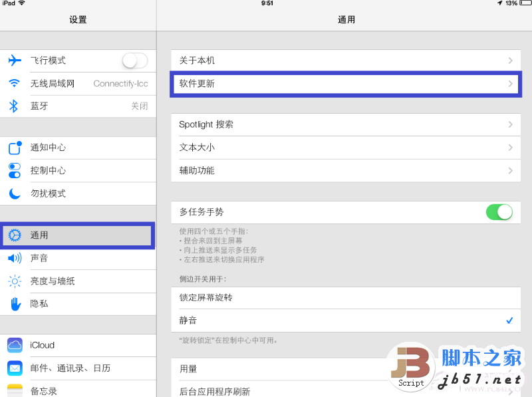
Task: Click the iCloud cloud icon in sidebar
Action: tap(15, 344)
